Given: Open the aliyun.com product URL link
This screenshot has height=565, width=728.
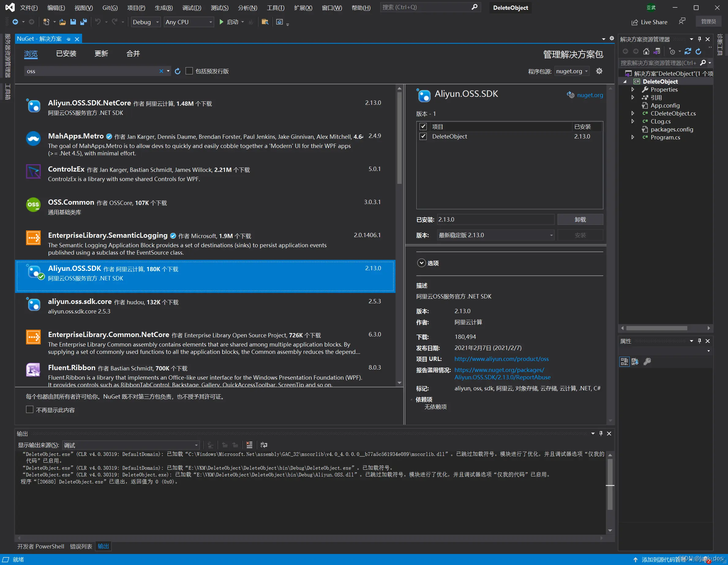Looking at the screenshot, I should (x=501, y=359).
